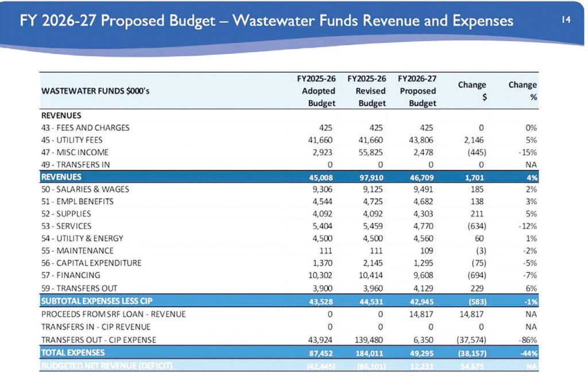Click salaries proposed value 9,491
Image resolution: width=588 pixels, height=378 pixels.
[x=423, y=189]
